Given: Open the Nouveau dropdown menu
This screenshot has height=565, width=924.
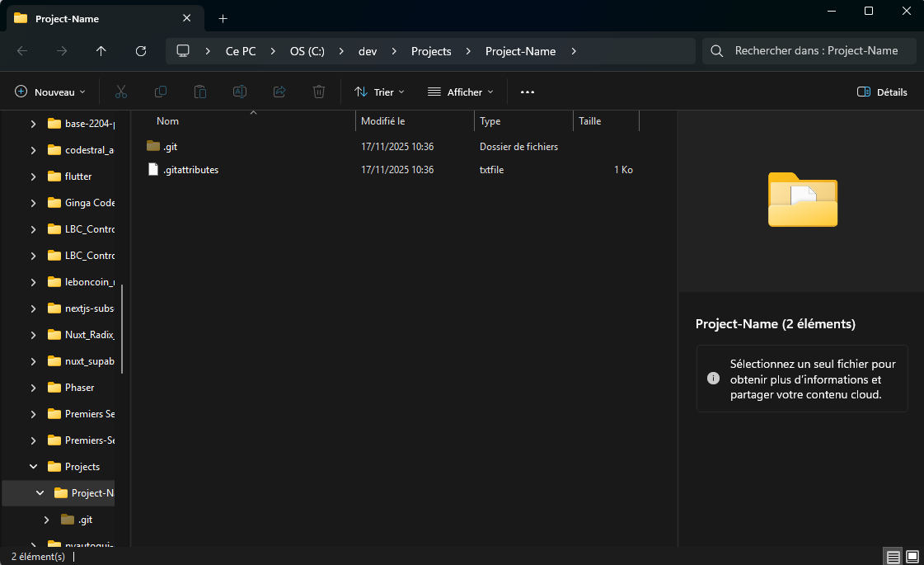Looking at the screenshot, I should (50, 92).
